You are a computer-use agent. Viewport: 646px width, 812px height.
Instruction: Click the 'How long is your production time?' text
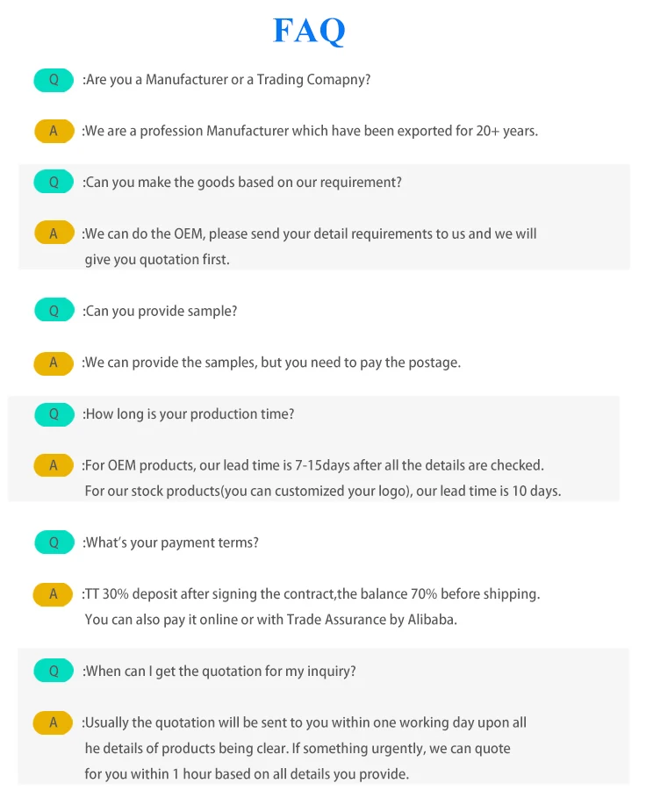[189, 414]
